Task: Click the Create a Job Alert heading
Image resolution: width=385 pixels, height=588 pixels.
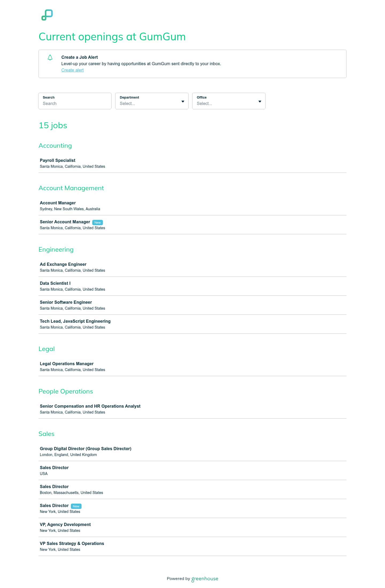Action: [x=79, y=57]
